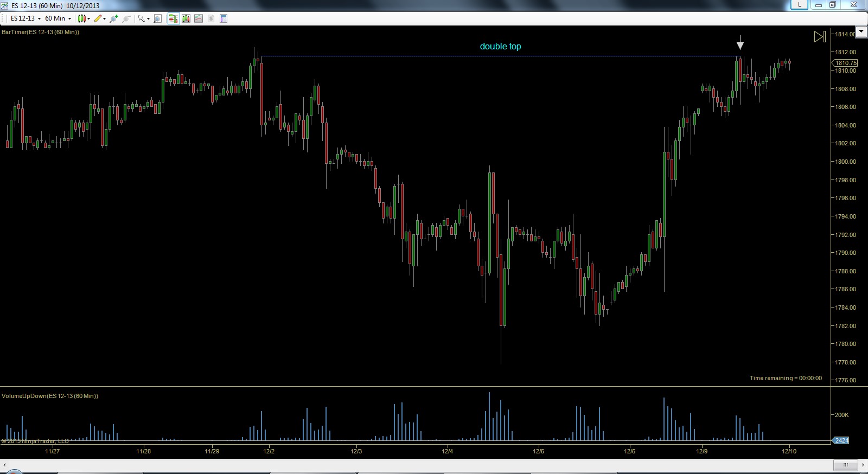Viewport: 868px width, 474px height.
Task: Click the 1778.00 price label on axis
Action: 845,362
